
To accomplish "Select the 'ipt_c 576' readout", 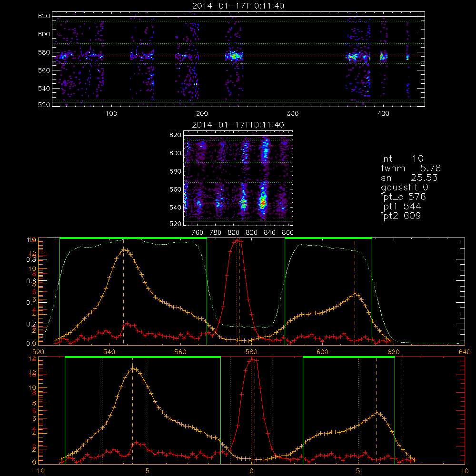I will (x=404, y=197).
